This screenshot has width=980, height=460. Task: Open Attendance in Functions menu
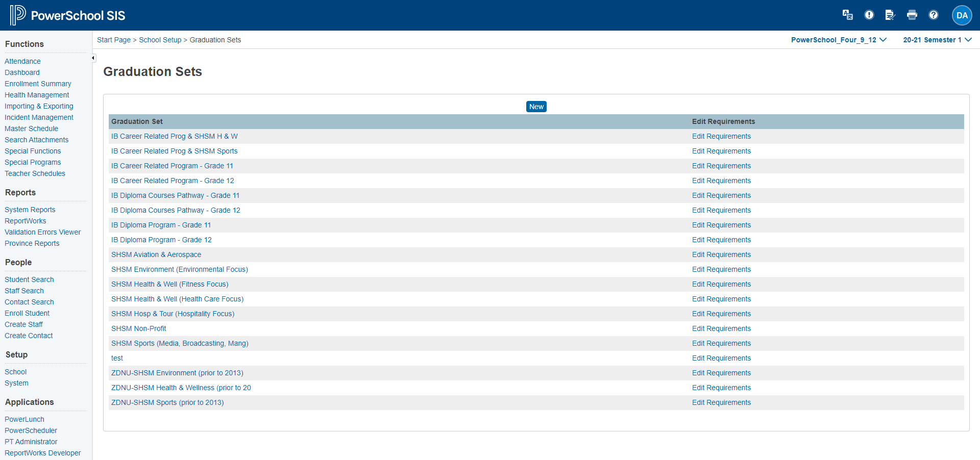click(x=22, y=61)
